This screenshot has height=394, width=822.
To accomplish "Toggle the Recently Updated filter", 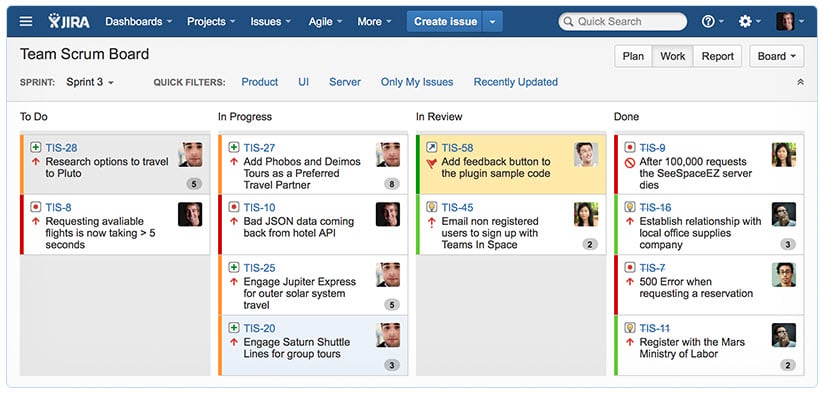I will coord(515,82).
